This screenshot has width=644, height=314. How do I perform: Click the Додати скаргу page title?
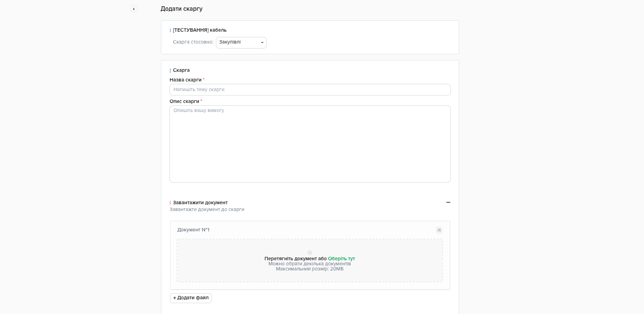[x=181, y=9]
